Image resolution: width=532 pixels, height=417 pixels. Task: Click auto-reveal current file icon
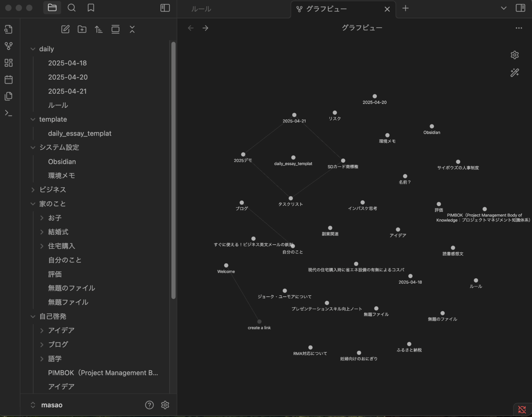point(115,29)
